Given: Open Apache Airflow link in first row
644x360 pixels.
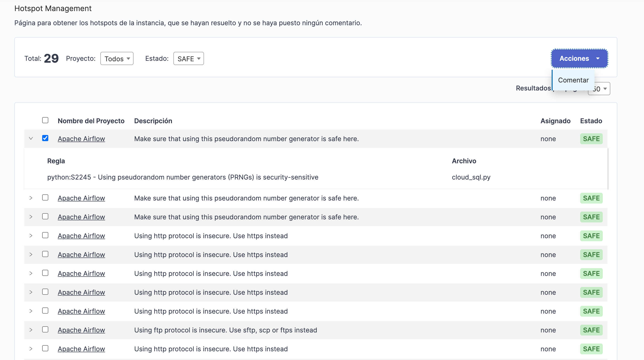Looking at the screenshot, I should point(81,139).
